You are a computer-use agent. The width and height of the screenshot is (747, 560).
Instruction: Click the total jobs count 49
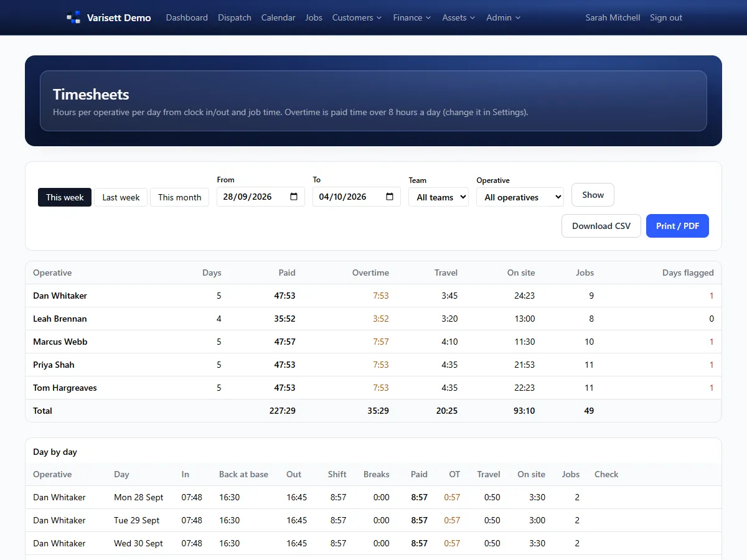[589, 411]
